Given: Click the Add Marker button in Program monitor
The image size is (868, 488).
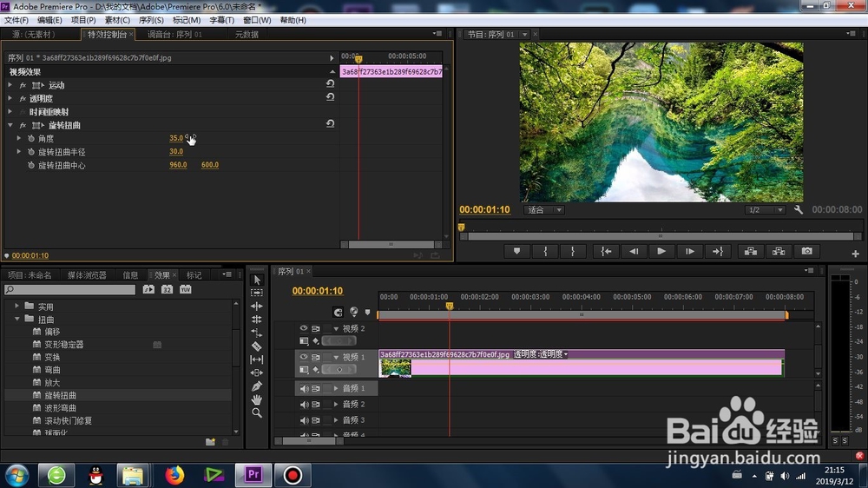Looking at the screenshot, I should click(517, 252).
